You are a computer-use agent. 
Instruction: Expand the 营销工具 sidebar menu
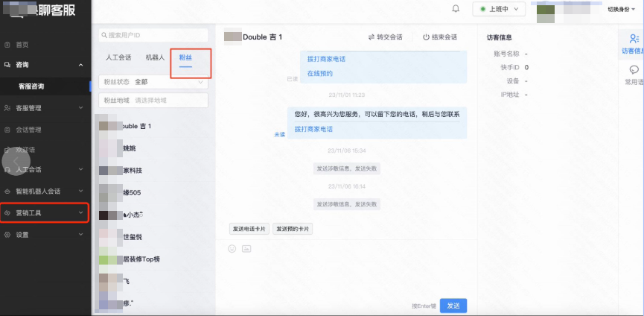click(45, 213)
